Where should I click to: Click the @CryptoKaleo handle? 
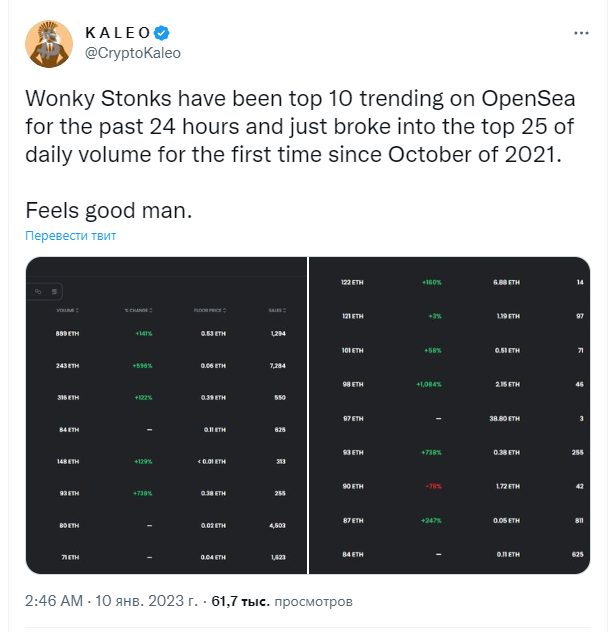click(133, 53)
